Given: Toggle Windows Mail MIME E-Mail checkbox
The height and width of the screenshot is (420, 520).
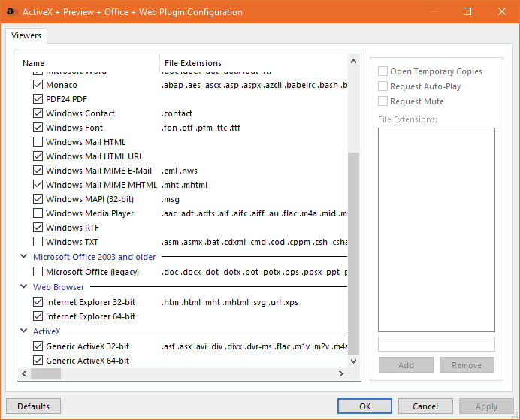Looking at the screenshot, I should coord(38,171).
